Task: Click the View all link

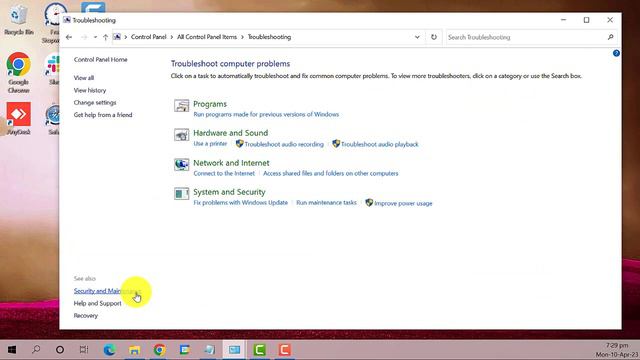Action: pos(84,78)
